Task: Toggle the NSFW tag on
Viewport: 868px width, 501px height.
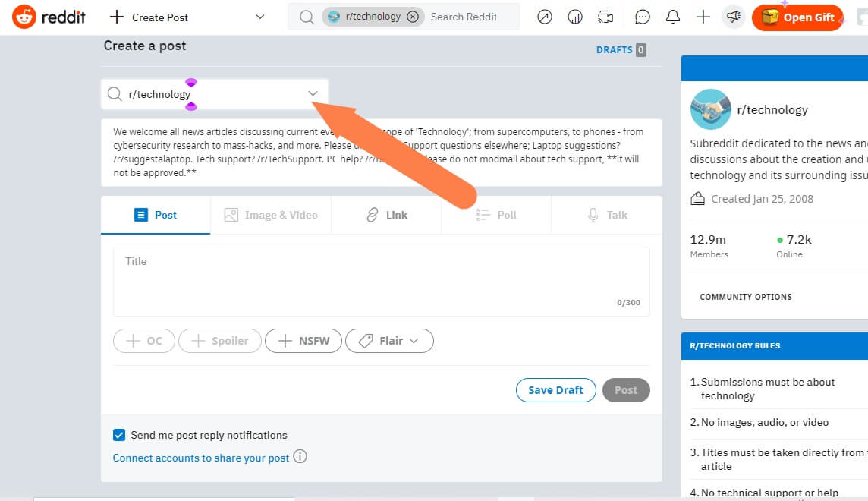Action: (303, 341)
